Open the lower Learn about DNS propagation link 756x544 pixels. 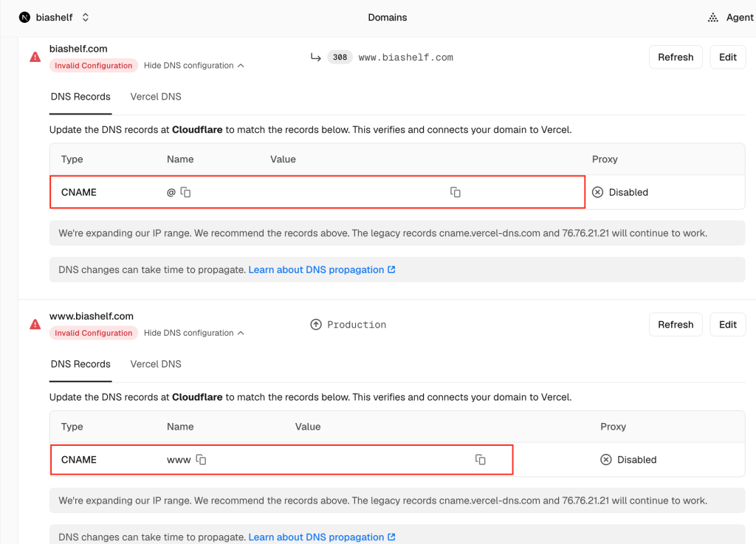pyautogui.click(x=322, y=537)
